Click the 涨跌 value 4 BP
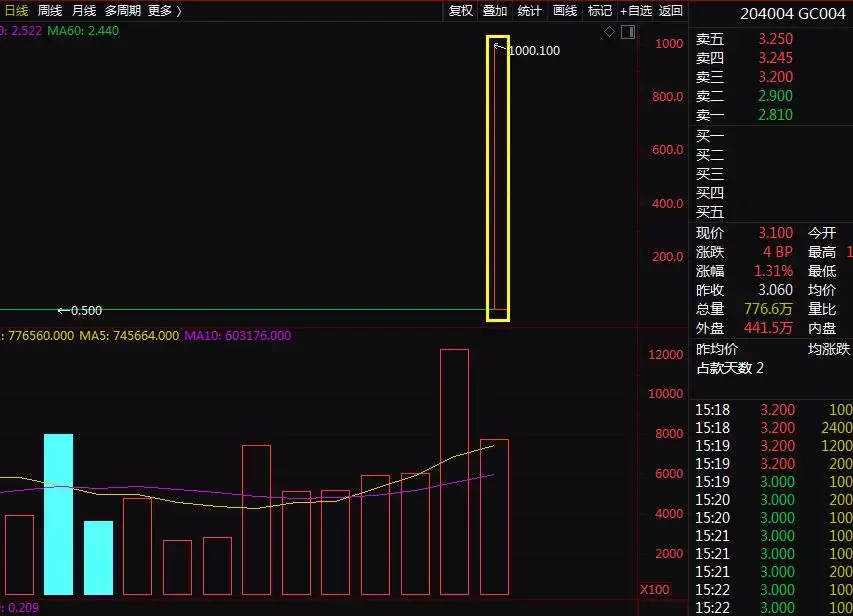853x616 pixels. click(x=778, y=252)
